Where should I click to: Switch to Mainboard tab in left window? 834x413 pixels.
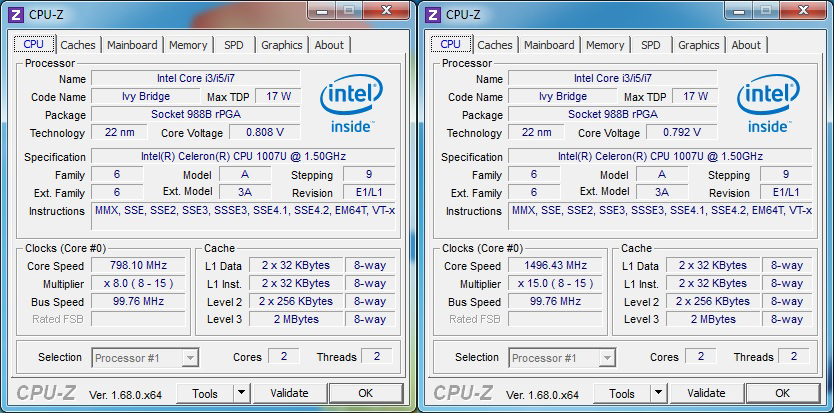132,45
